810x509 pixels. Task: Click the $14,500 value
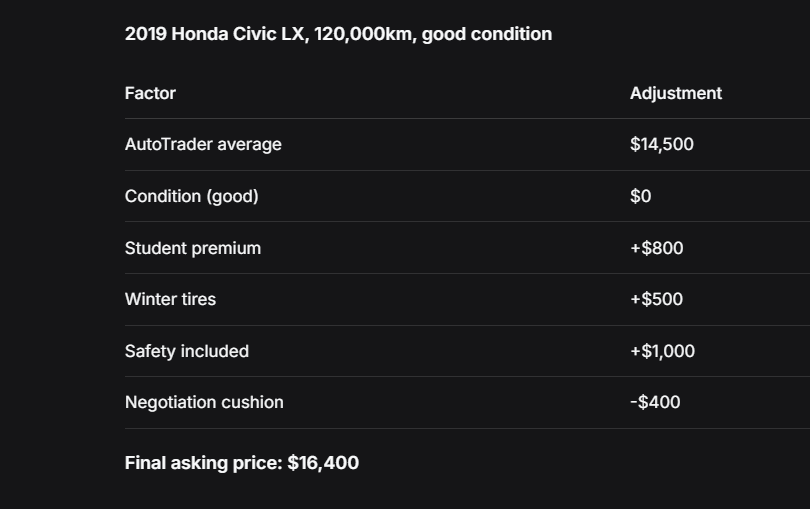tap(661, 144)
